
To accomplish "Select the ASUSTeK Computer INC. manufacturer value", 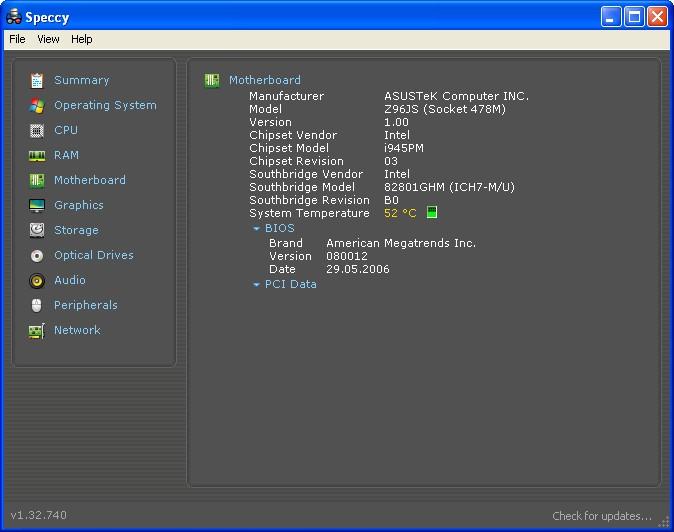I will [456, 96].
